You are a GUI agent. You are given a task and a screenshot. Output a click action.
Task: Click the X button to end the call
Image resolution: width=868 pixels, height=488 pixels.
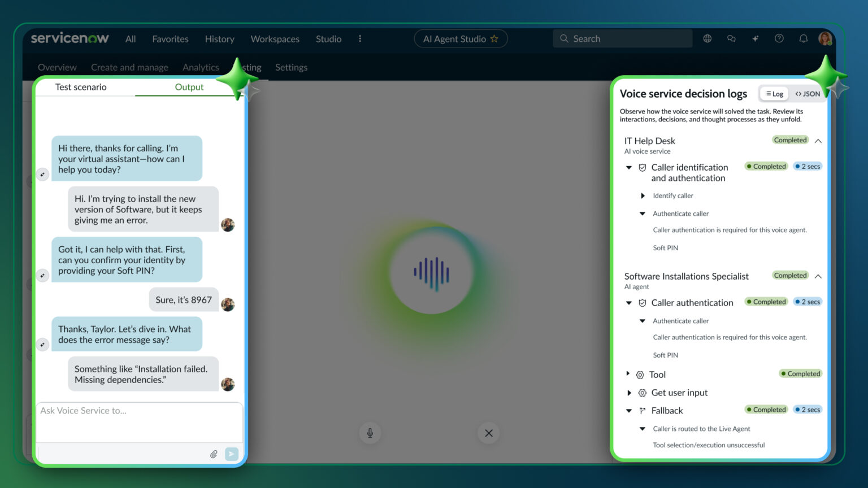[488, 433]
